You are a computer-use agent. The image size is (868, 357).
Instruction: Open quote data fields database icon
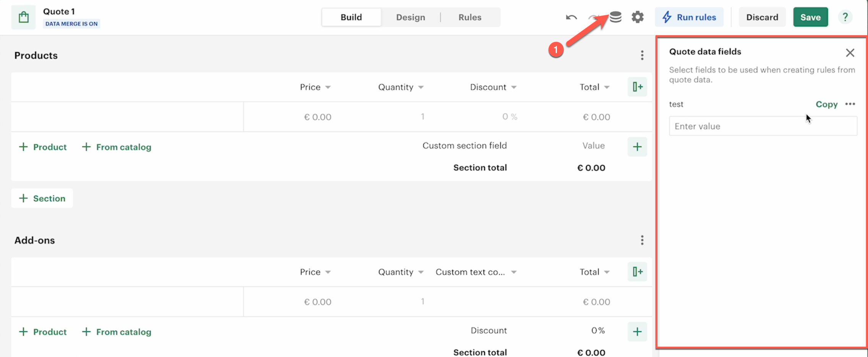(615, 17)
